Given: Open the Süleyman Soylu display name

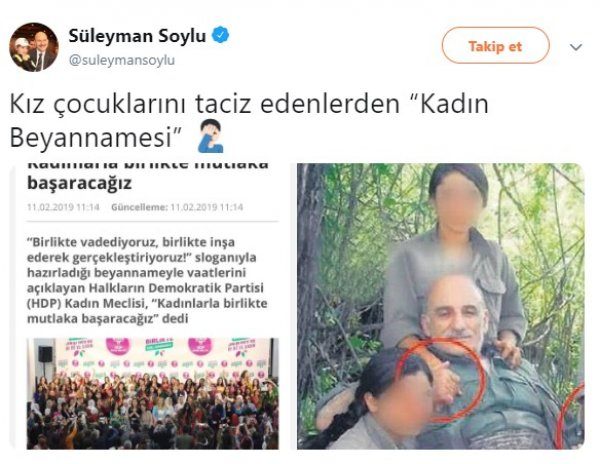Looking at the screenshot, I should [x=137, y=36].
